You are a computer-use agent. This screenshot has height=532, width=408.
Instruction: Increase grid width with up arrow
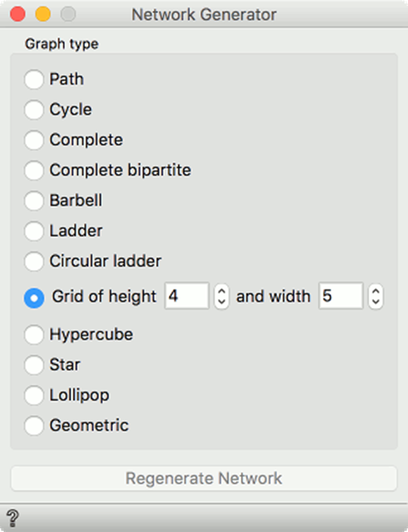tap(376, 291)
